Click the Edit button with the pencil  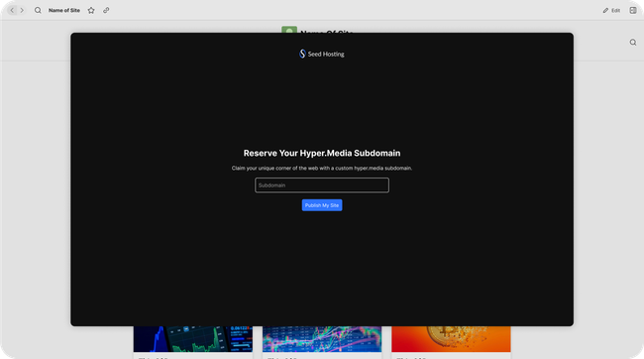point(611,10)
